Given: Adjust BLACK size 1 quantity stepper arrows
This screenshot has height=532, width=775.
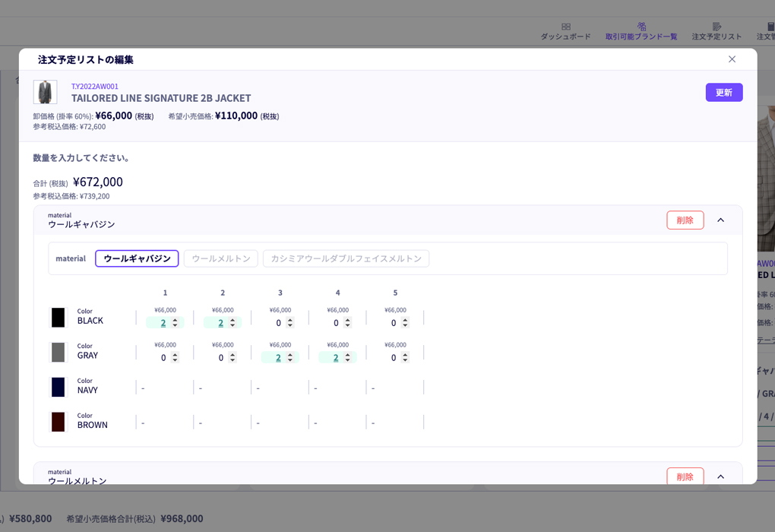Looking at the screenshot, I should click(175, 323).
